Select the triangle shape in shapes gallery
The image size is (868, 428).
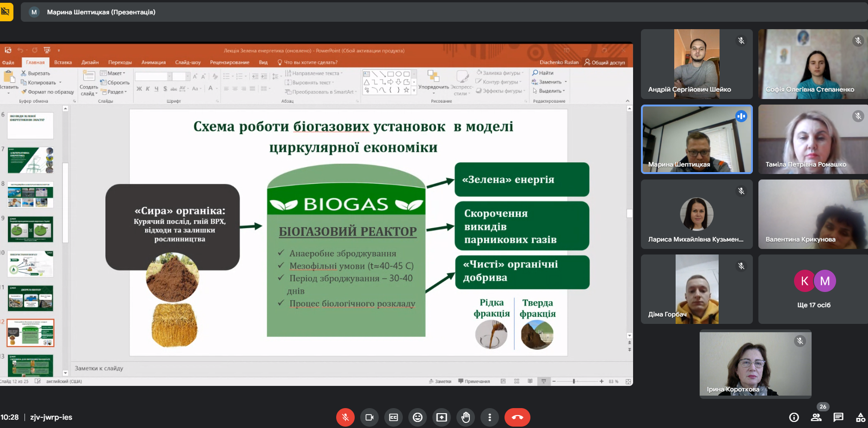(367, 82)
